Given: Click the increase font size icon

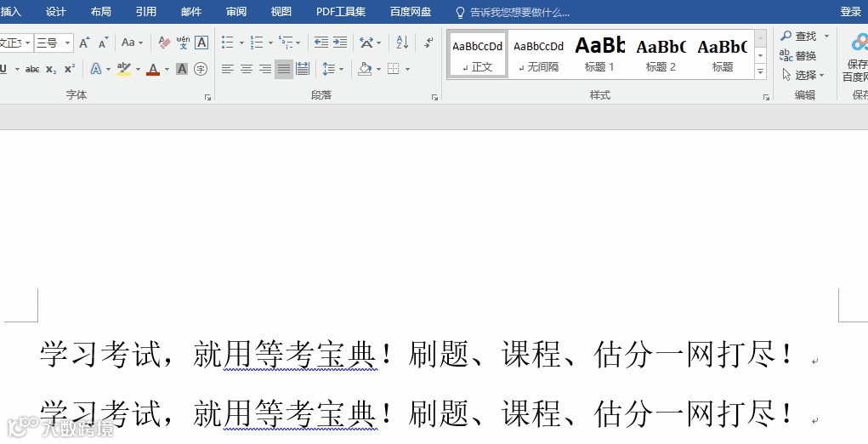Looking at the screenshot, I should [x=84, y=43].
